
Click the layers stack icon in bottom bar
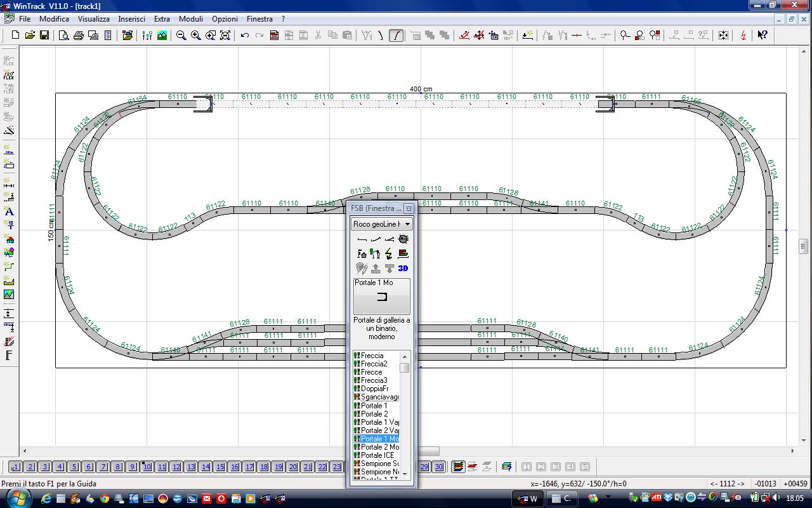pos(457,467)
